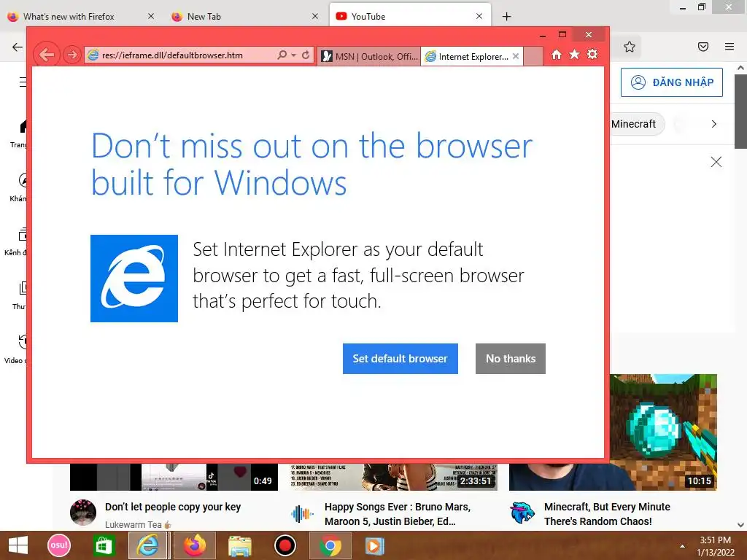Show hidden system tray icons arrow
747x560 pixels.
pyautogui.click(x=682, y=546)
